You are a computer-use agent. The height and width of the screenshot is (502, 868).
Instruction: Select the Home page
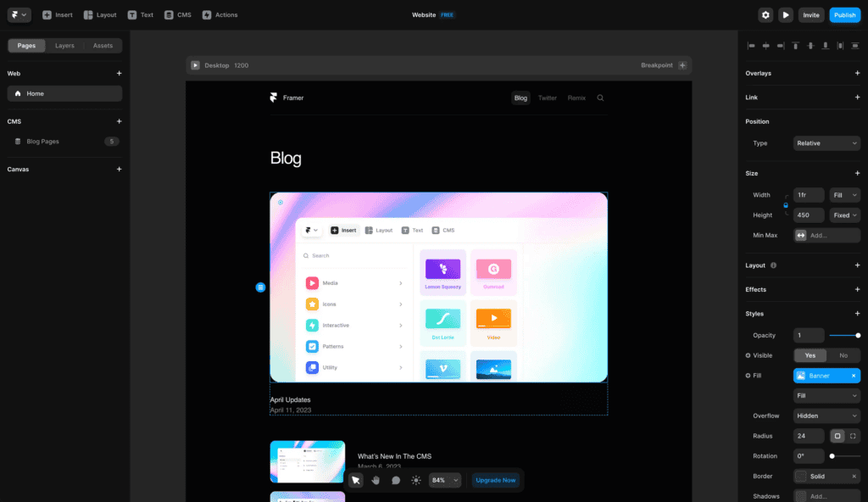64,93
